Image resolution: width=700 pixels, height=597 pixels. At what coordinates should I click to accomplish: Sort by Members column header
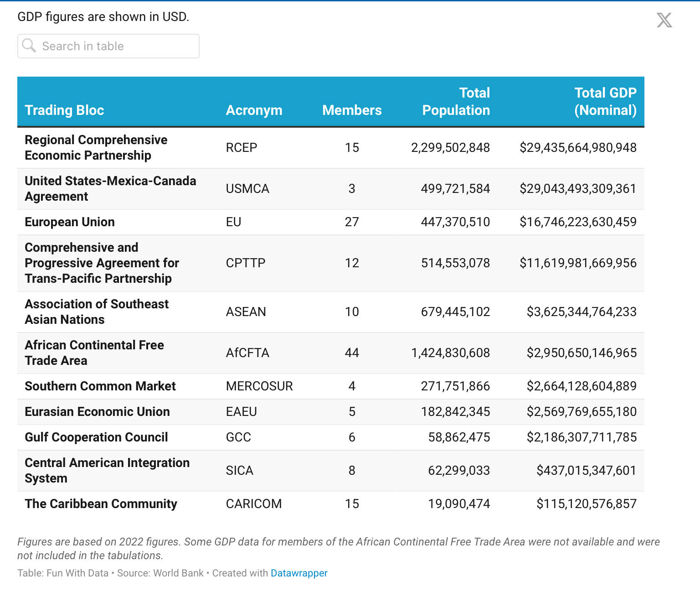click(352, 110)
